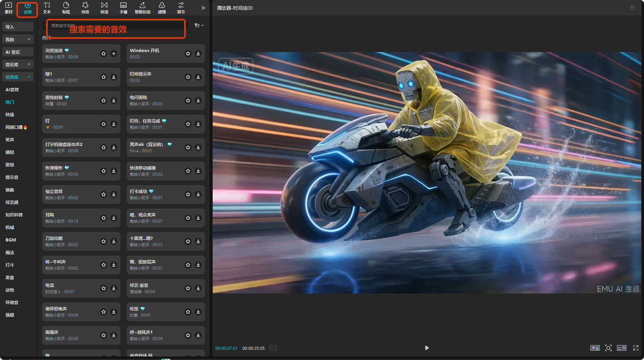644x360 pixels.
Task: Open the 调节 adjustment panel
Action: click(181, 8)
